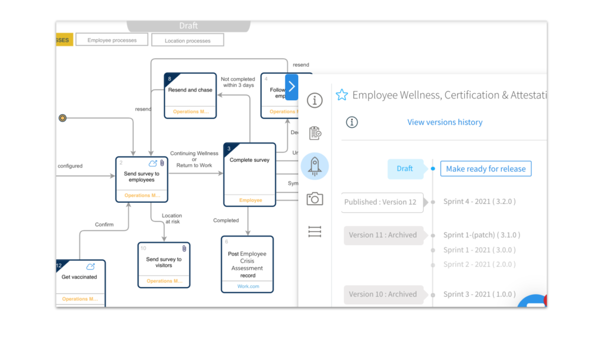This screenshot has width=601, height=364.
Task: Open View versions history link
Action: [x=445, y=122]
